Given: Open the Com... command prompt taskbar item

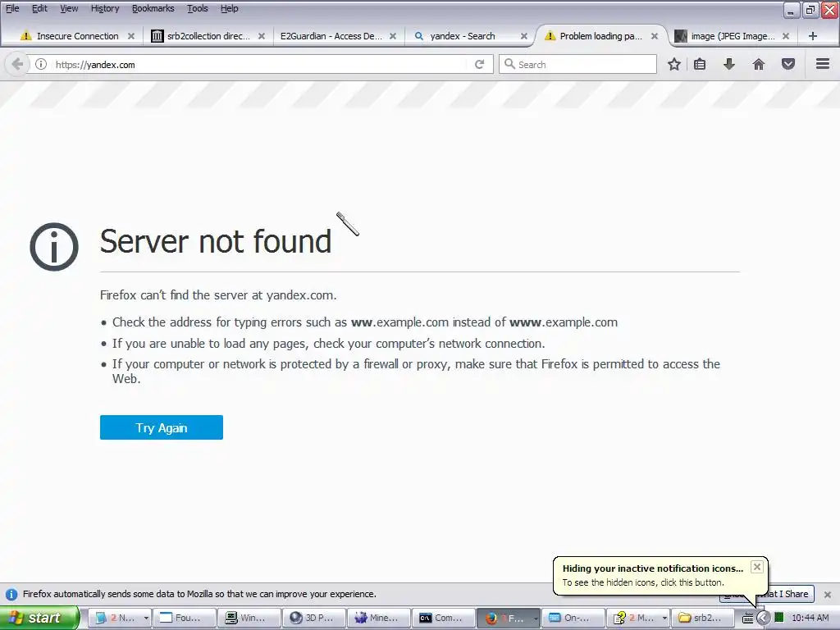Looking at the screenshot, I should 444,618.
